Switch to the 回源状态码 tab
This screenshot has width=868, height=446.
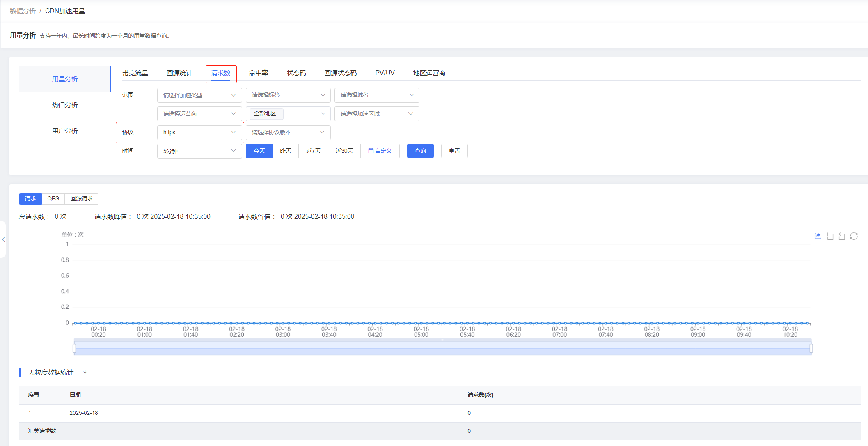coord(341,73)
